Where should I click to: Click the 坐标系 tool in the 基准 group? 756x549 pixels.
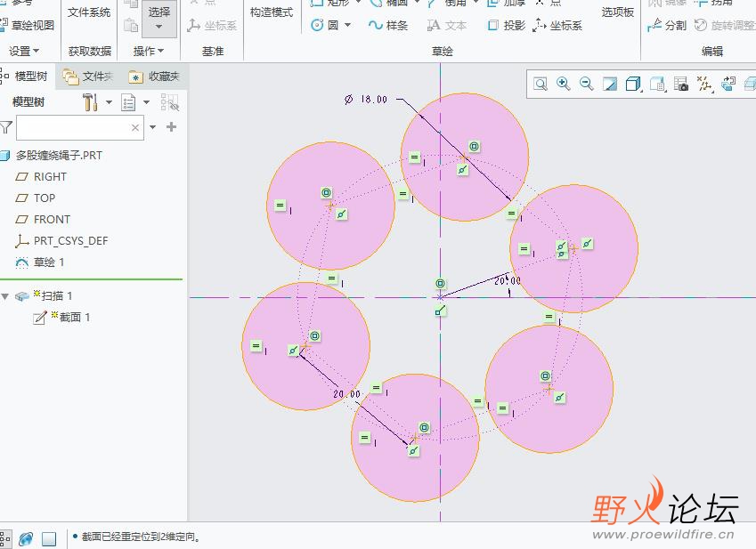[212, 25]
